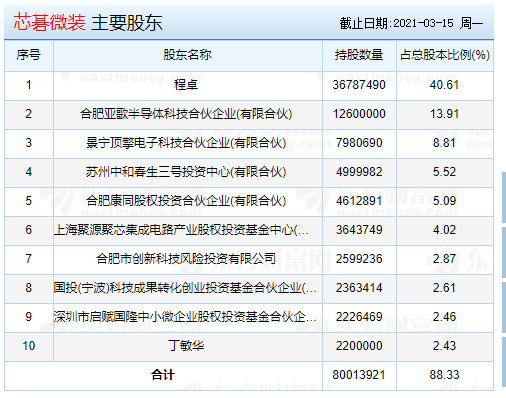The width and height of the screenshot is (506, 398).
Task: Select the 股东名称 column header
Action: [x=187, y=55]
